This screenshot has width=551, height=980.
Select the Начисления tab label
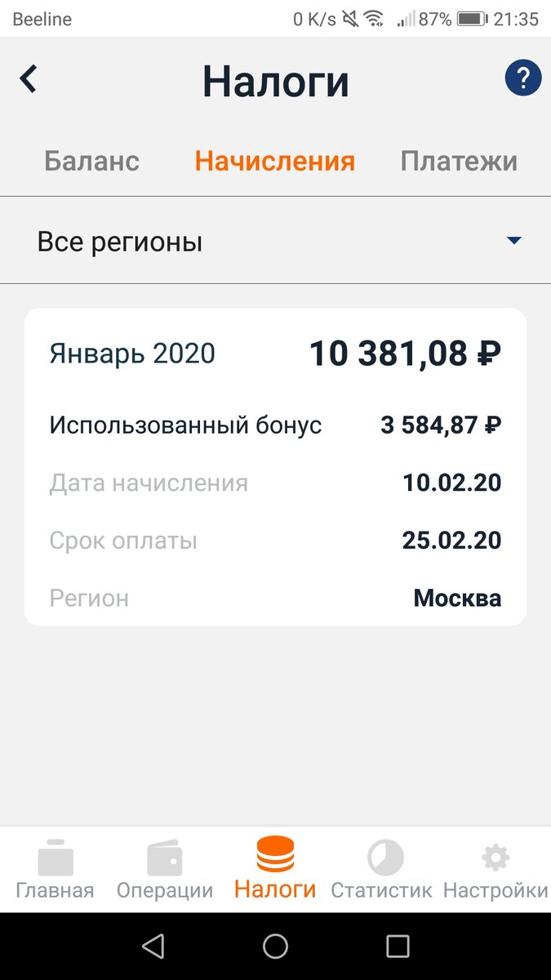(274, 161)
